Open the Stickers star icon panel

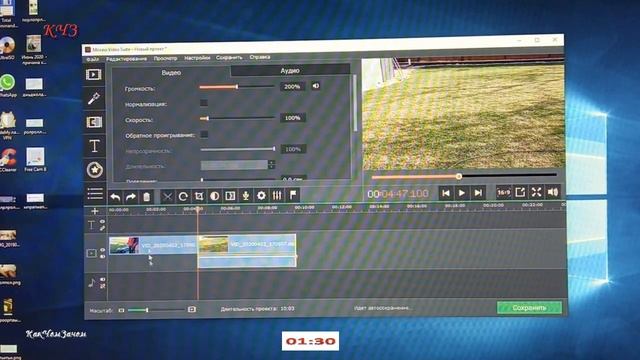95,170
